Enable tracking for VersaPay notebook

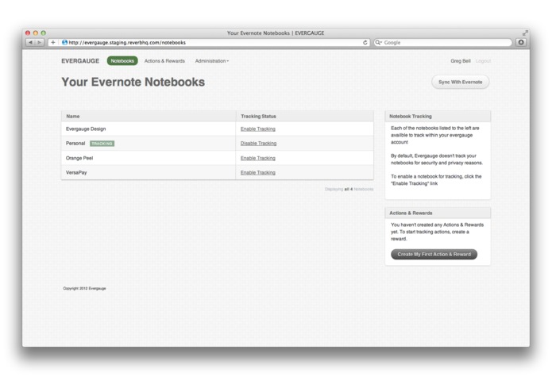[257, 173]
